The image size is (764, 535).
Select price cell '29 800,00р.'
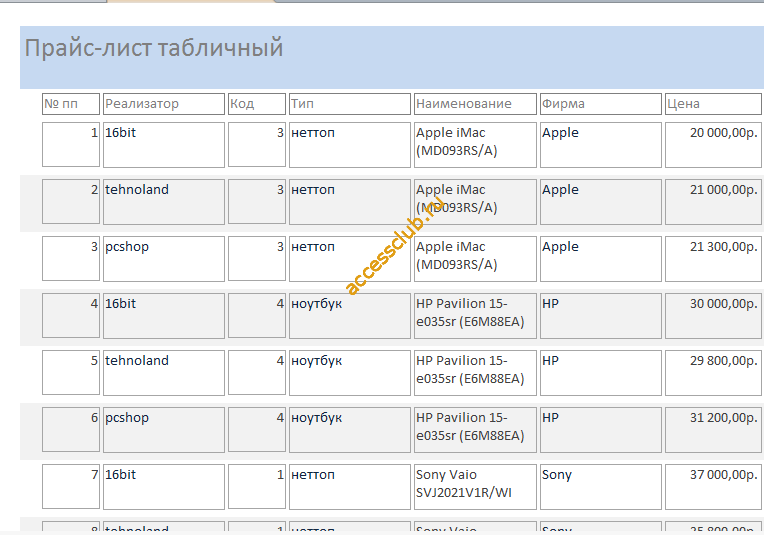tap(713, 373)
